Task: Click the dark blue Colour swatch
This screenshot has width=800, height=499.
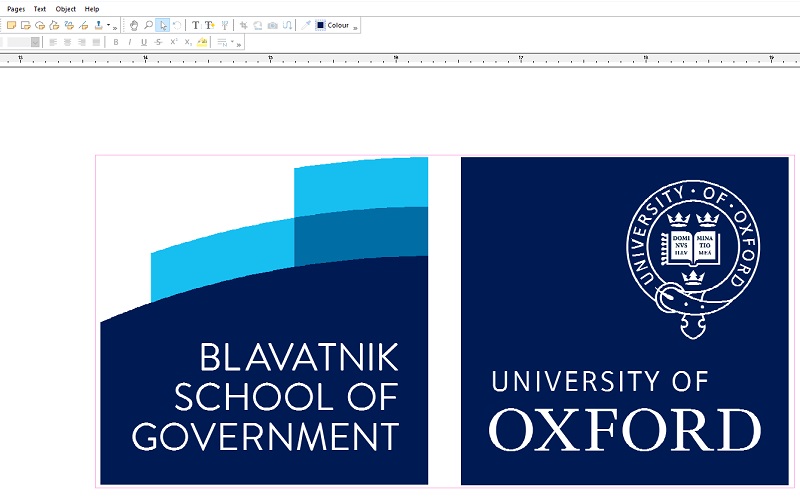Action: (x=320, y=25)
